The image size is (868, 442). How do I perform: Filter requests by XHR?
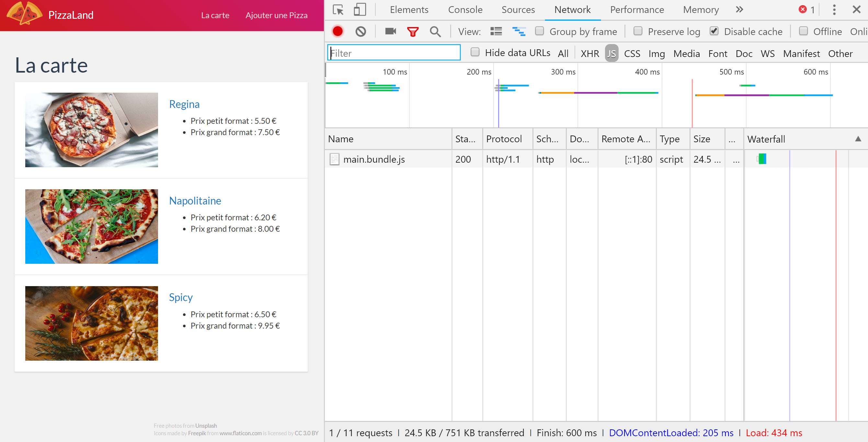pyautogui.click(x=590, y=53)
